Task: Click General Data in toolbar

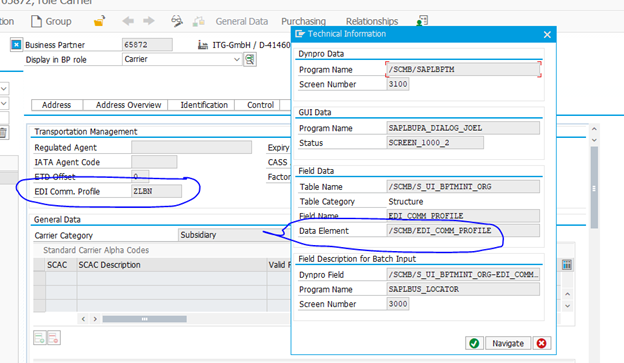Action: pos(242,21)
